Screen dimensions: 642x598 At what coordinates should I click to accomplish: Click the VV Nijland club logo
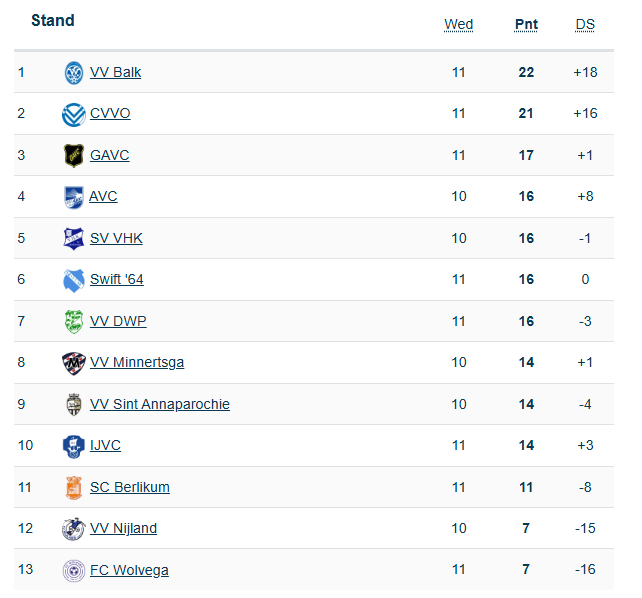point(74,529)
